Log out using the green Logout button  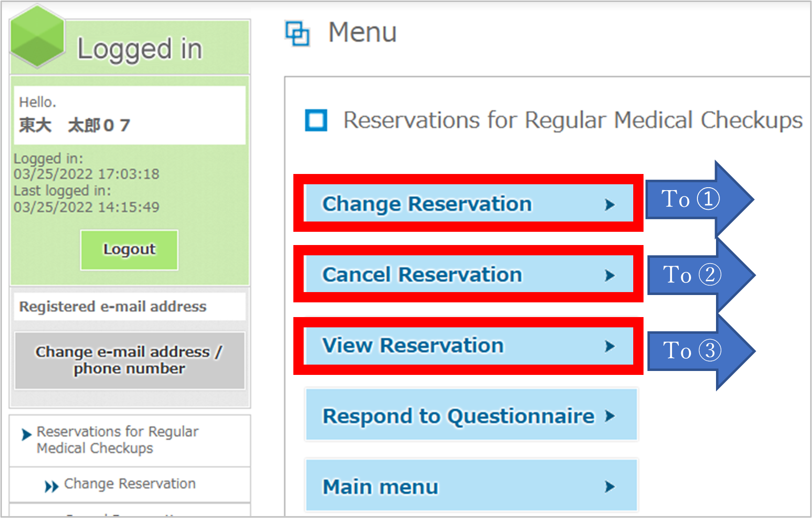tap(129, 250)
